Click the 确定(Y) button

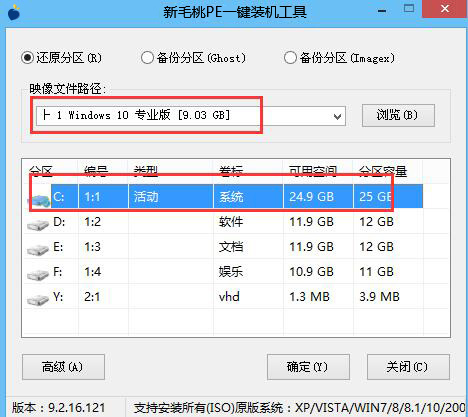(x=308, y=367)
